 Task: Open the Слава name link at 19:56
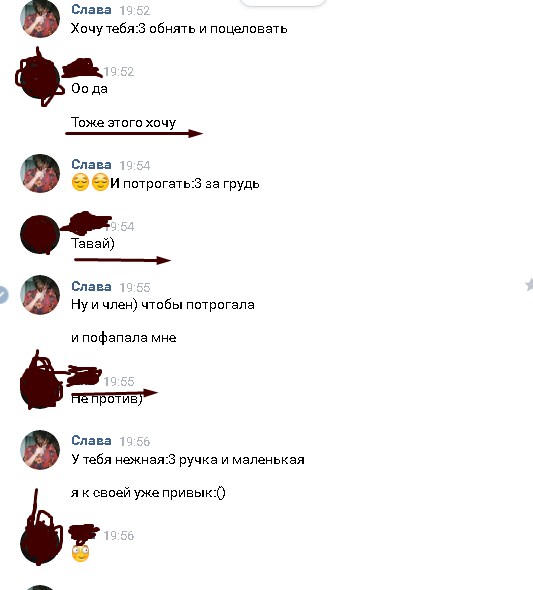[91, 440]
